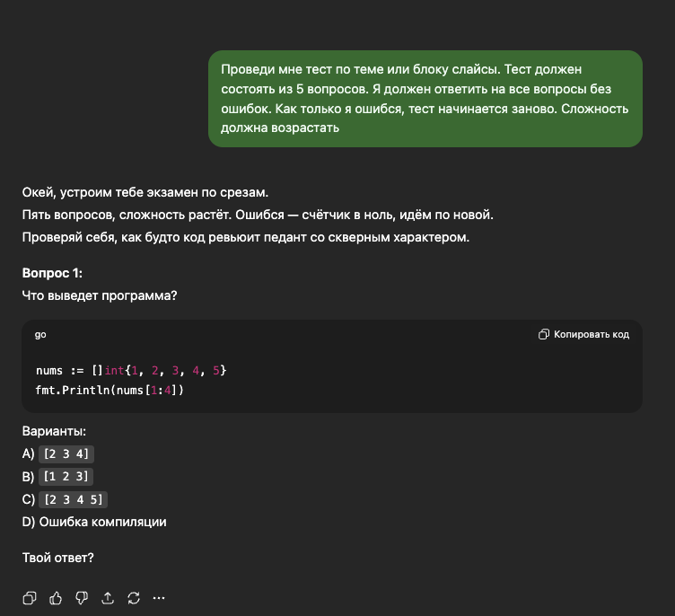This screenshot has height=616, width=675.
Task: Open more actions three-dot menu
Action: 160,597
